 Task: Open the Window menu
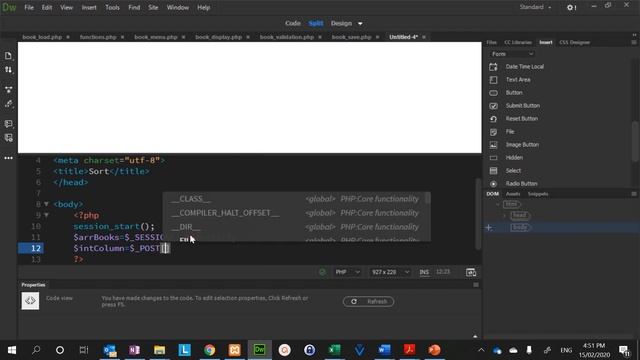pos(178,7)
